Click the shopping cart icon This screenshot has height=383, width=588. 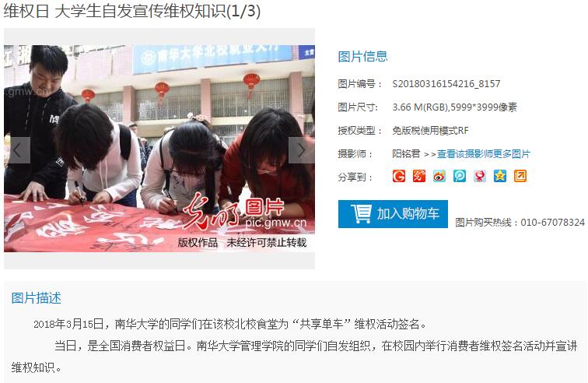point(361,213)
